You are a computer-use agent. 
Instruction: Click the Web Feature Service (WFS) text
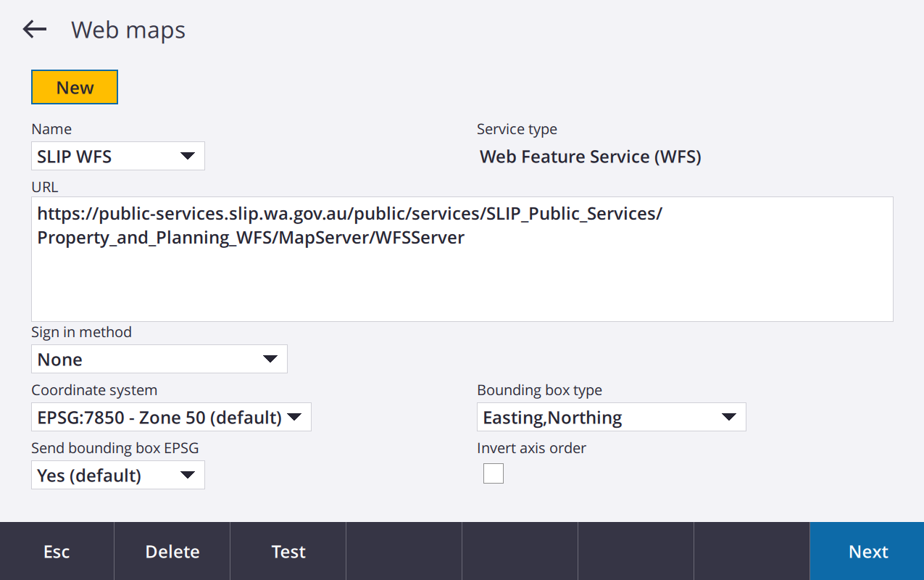(x=591, y=157)
